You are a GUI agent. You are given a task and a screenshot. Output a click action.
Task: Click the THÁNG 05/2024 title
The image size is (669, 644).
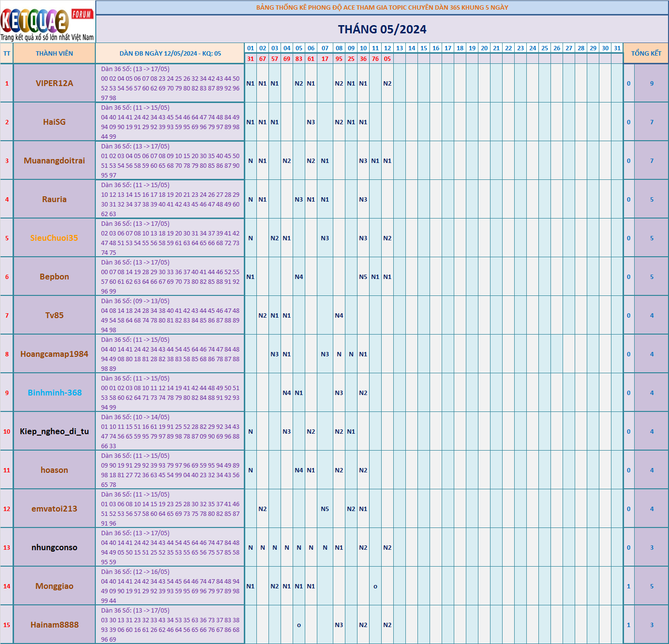(x=382, y=29)
